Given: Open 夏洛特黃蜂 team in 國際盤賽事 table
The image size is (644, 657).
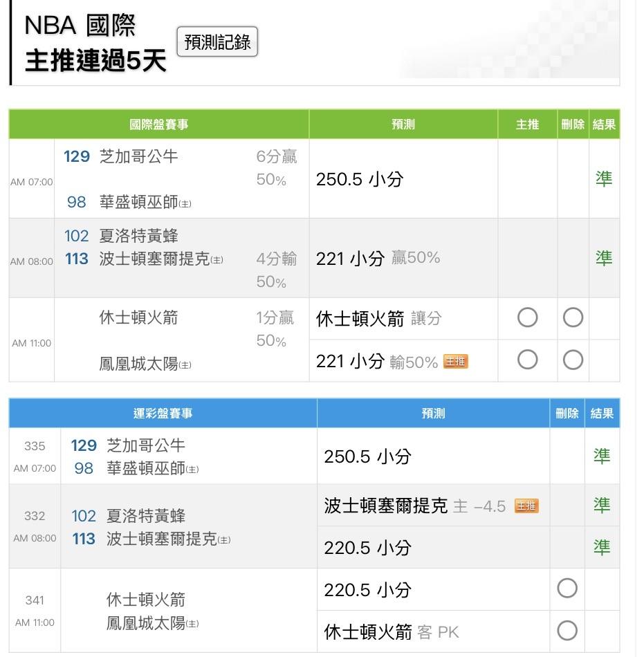Looking at the screenshot, I should (x=138, y=236).
